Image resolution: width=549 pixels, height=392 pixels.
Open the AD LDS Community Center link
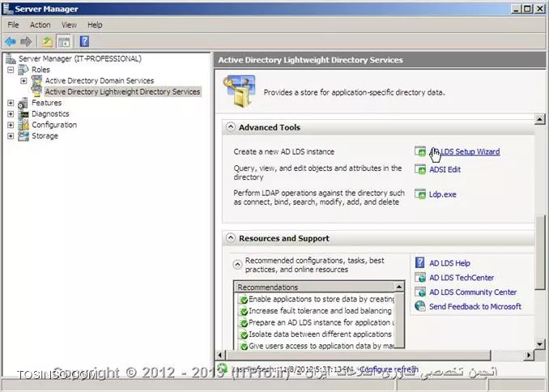[473, 292]
